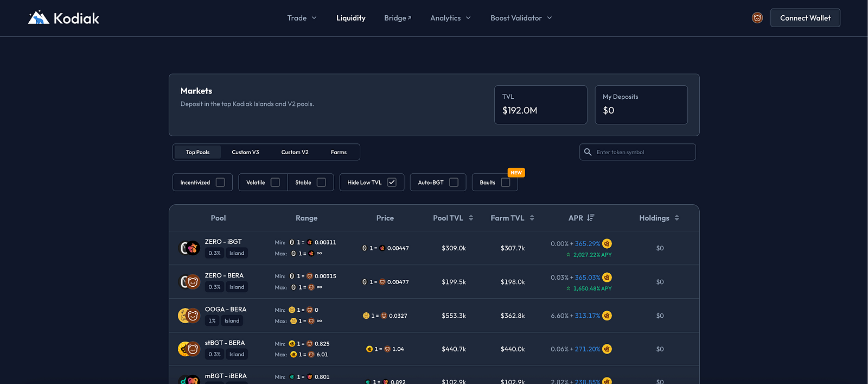This screenshot has width=868, height=384.
Task: Switch to the Custom V3 tab
Action: click(245, 152)
